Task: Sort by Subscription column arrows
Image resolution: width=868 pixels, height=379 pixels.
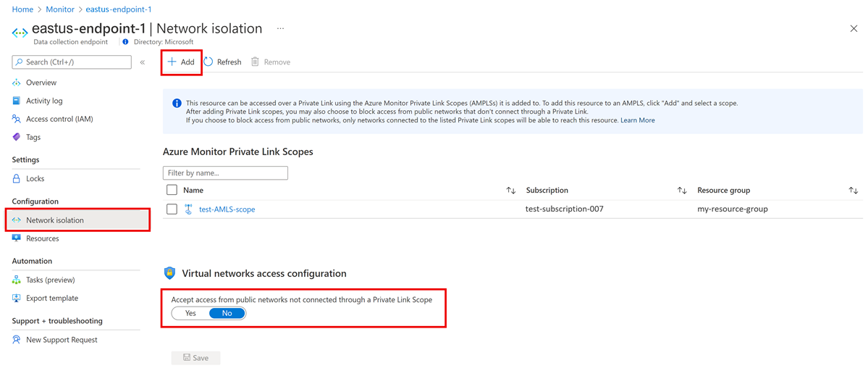Action: 682,190
